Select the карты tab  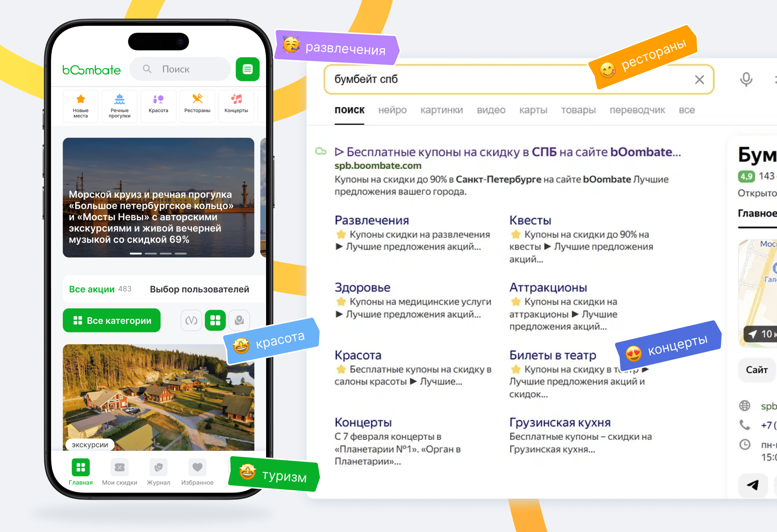point(533,110)
